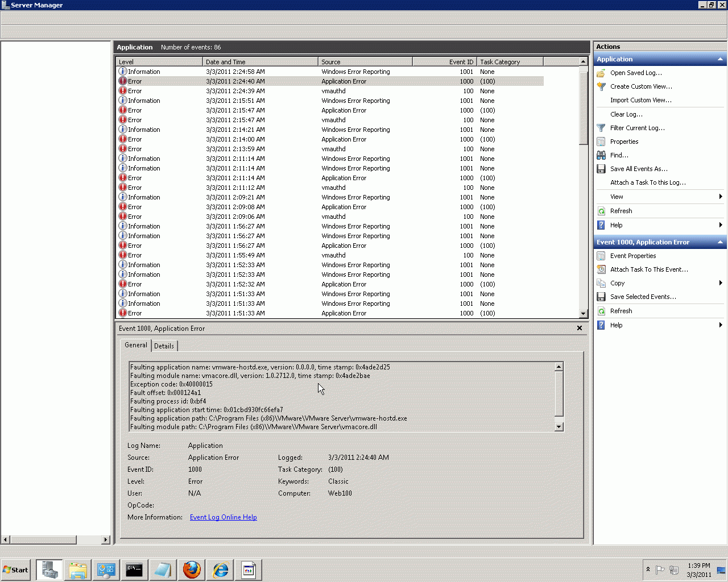This screenshot has width=728, height=582.
Task: Click the Open Saved Log folder icon
Action: click(x=601, y=73)
